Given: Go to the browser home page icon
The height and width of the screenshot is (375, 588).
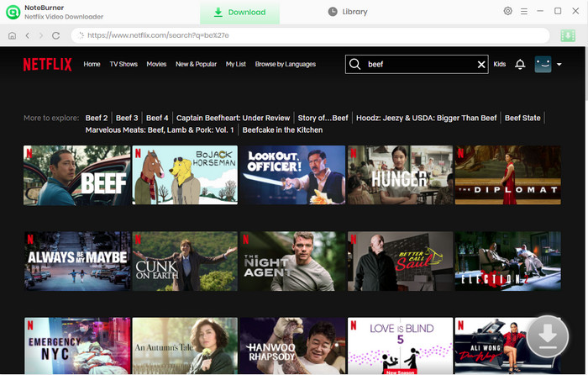Looking at the screenshot, I should point(12,35).
